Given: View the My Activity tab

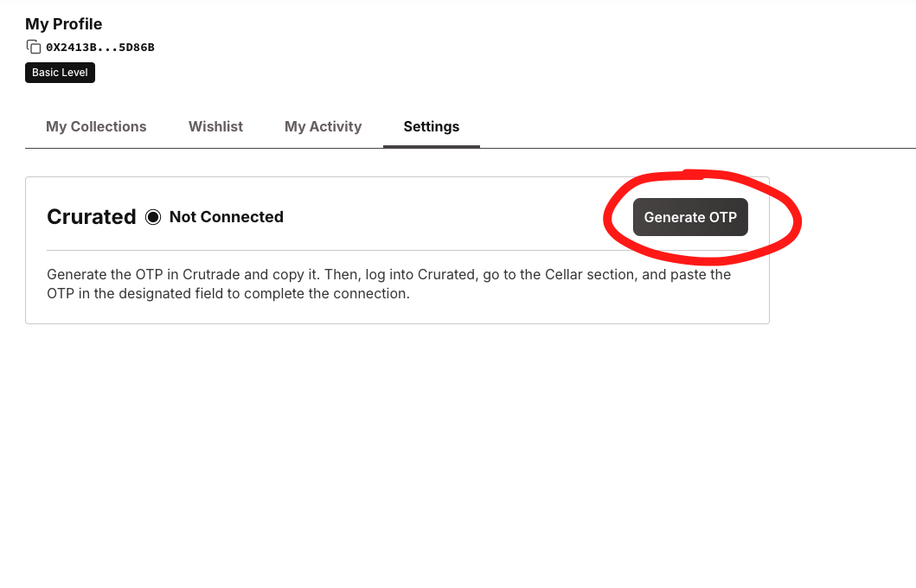Looking at the screenshot, I should [323, 127].
